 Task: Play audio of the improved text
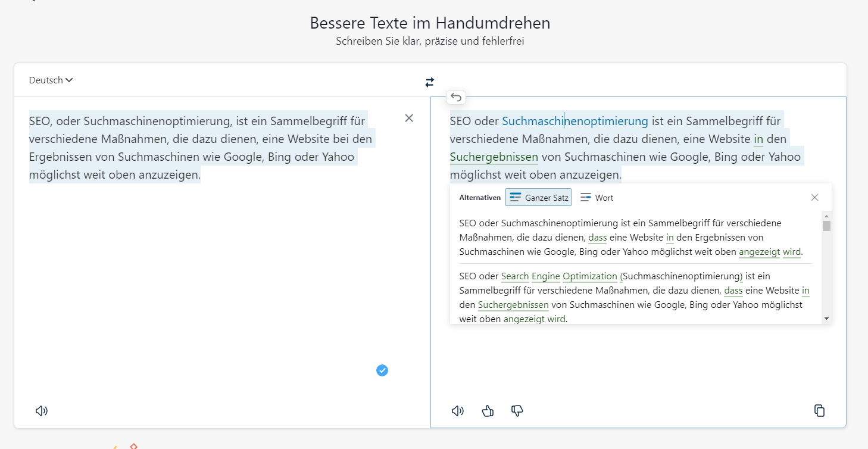coord(457,411)
